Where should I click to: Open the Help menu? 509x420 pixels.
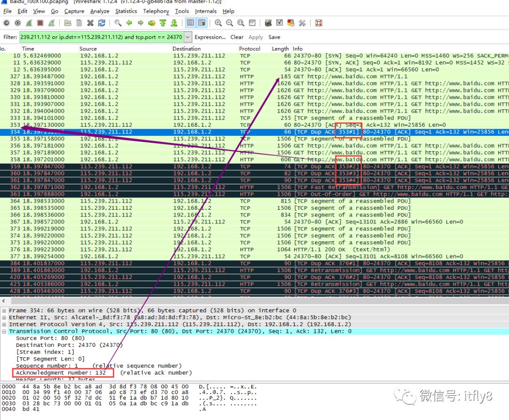(228, 11)
